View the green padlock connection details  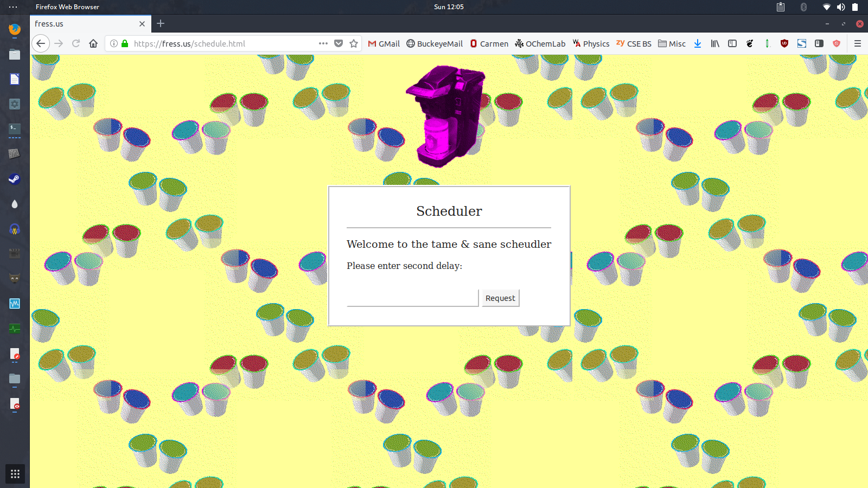125,43
